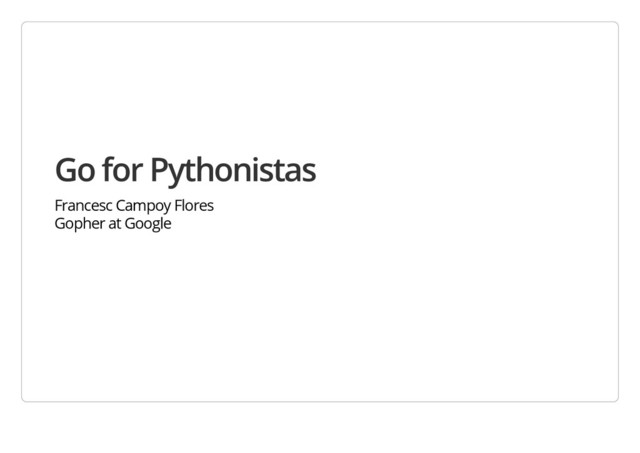
Task: Click the surname "Campoy" in the author line
Action: click(x=143, y=206)
